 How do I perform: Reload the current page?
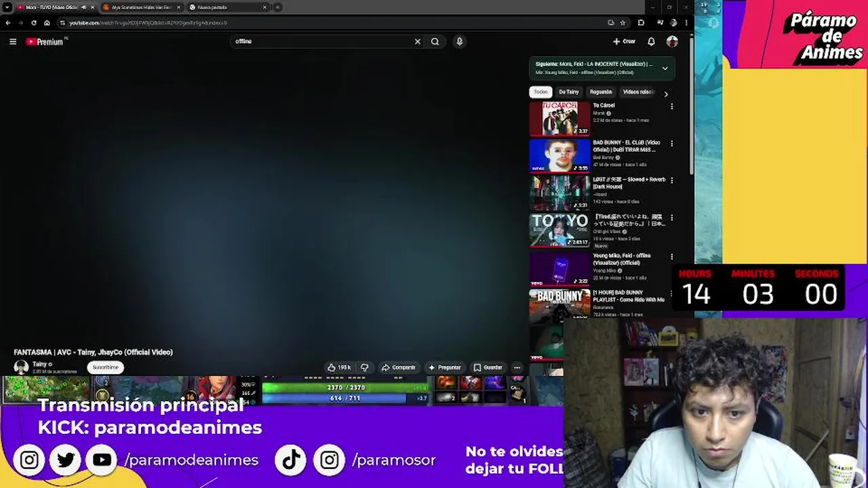click(34, 22)
